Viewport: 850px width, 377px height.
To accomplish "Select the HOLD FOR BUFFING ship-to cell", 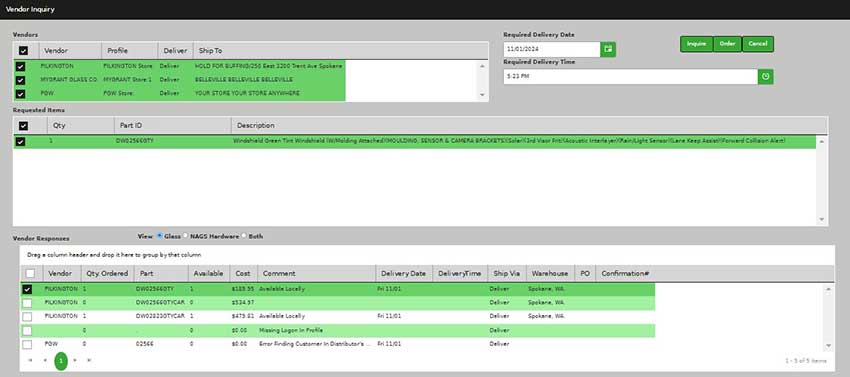I will pos(268,66).
